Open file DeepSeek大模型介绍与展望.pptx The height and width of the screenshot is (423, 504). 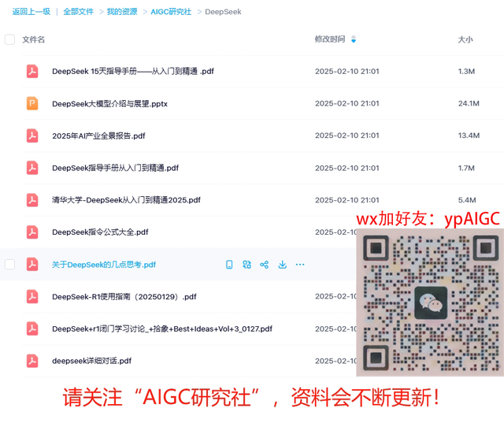tap(109, 103)
